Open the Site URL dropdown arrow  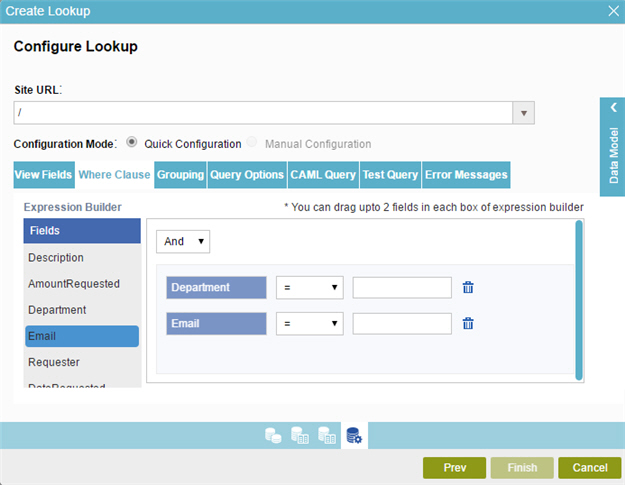coord(524,112)
